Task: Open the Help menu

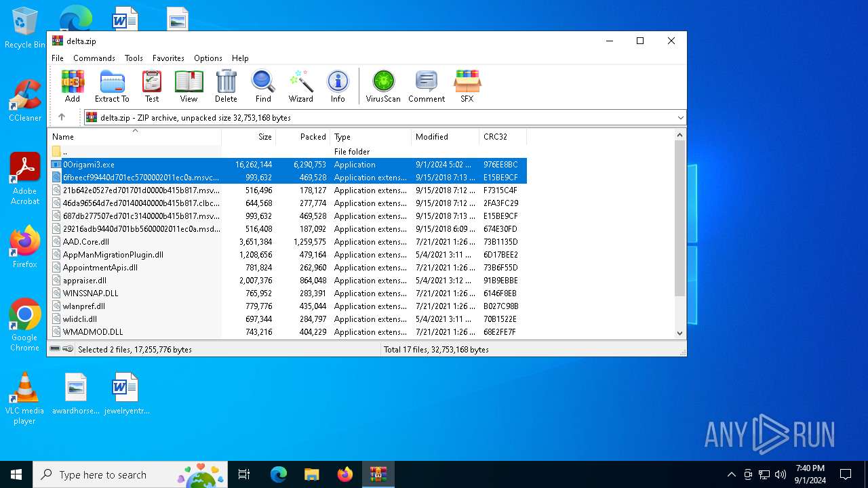Action: [x=240, y=58]
